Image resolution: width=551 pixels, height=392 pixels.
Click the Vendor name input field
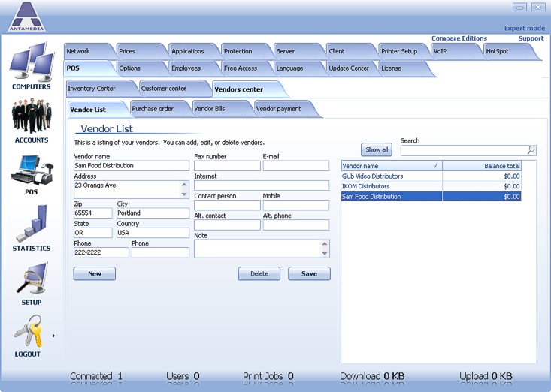point(132,166)
